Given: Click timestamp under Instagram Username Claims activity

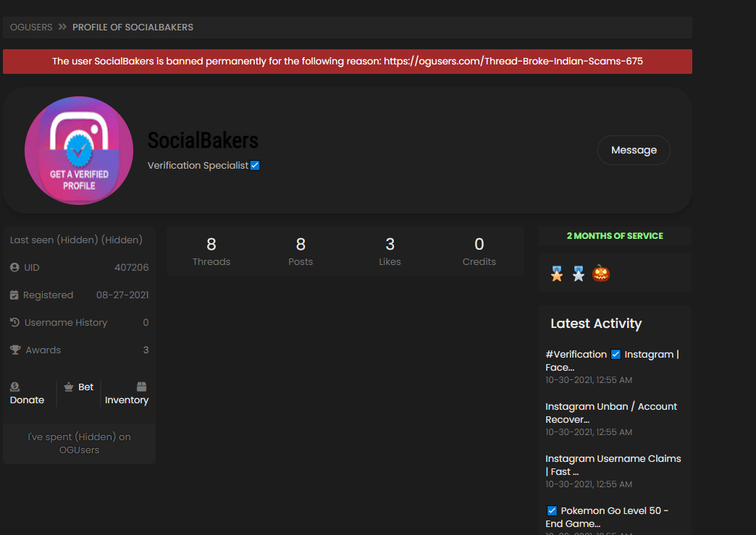Looking at the screenshot, I should click(589, 484).
